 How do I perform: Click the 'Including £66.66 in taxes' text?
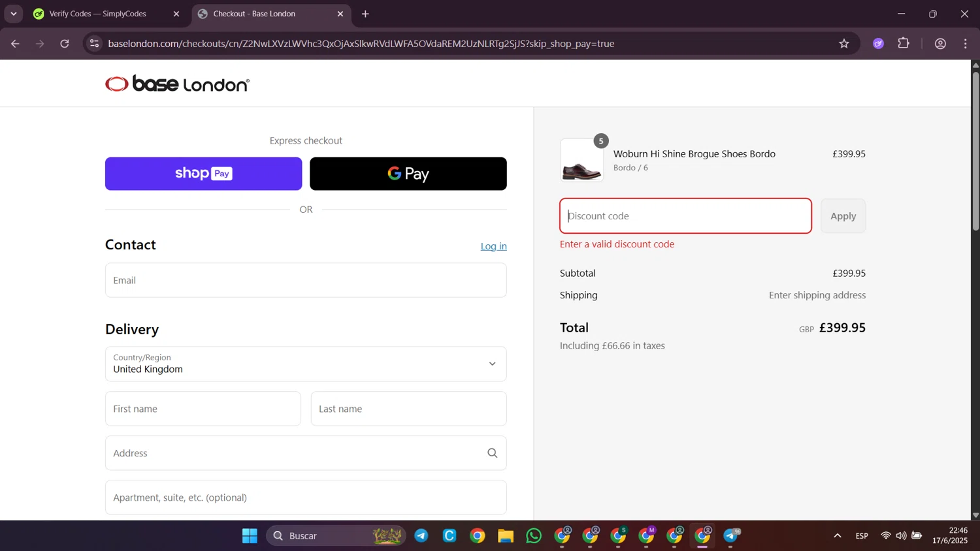pos(612,345)
